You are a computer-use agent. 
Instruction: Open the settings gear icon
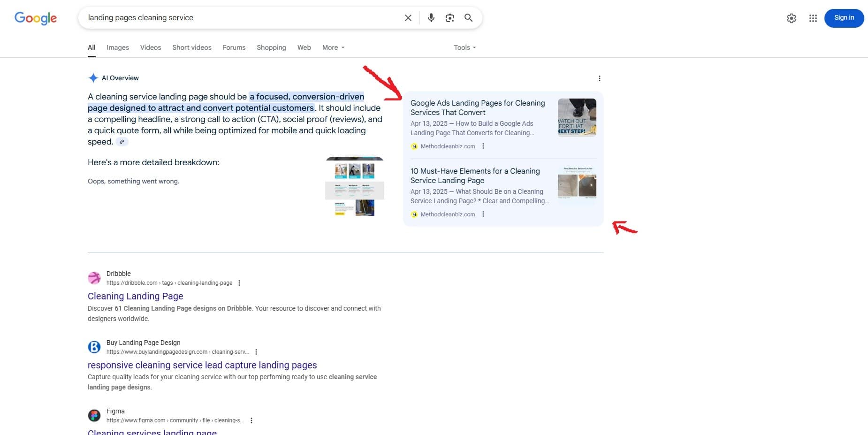[x=792, y=18]
